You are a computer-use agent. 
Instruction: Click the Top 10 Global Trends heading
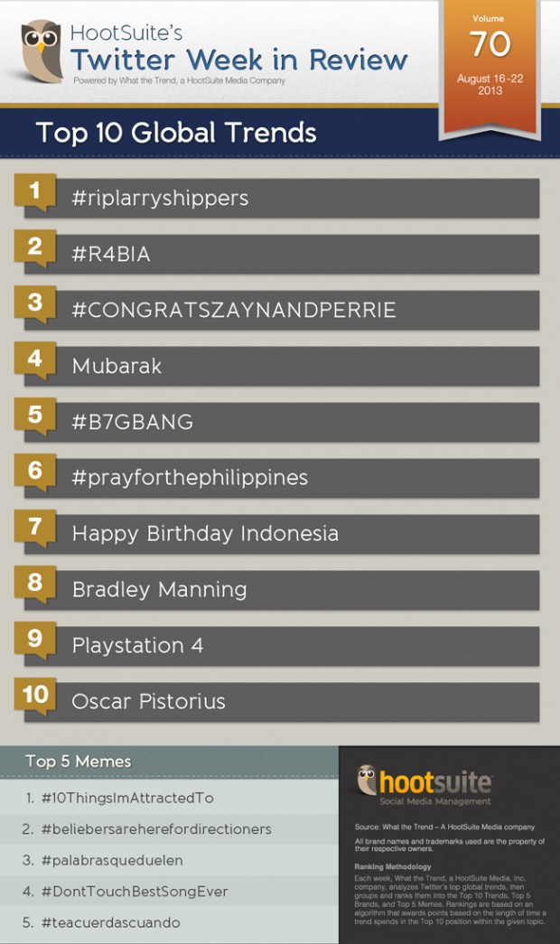[x=176, y=134]
